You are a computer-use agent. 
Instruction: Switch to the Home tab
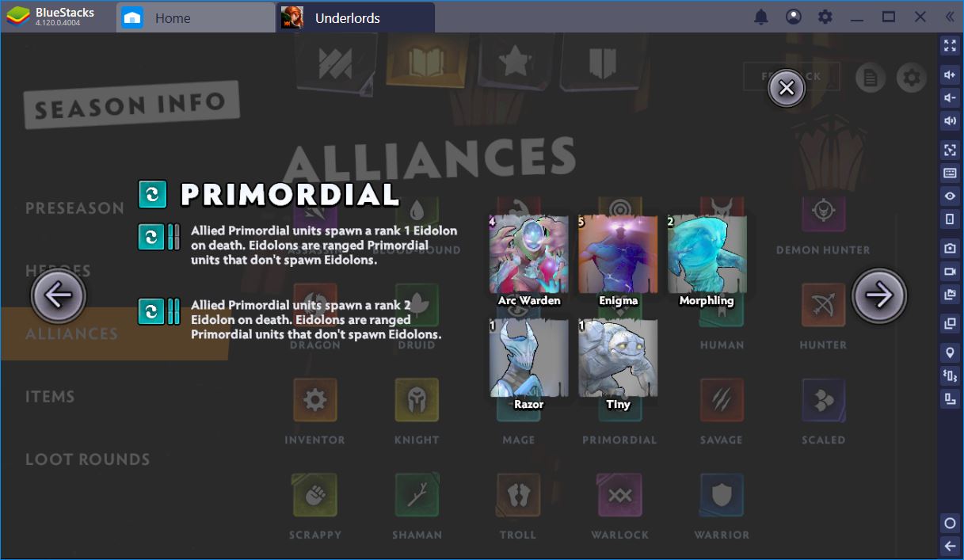[196, 17]
